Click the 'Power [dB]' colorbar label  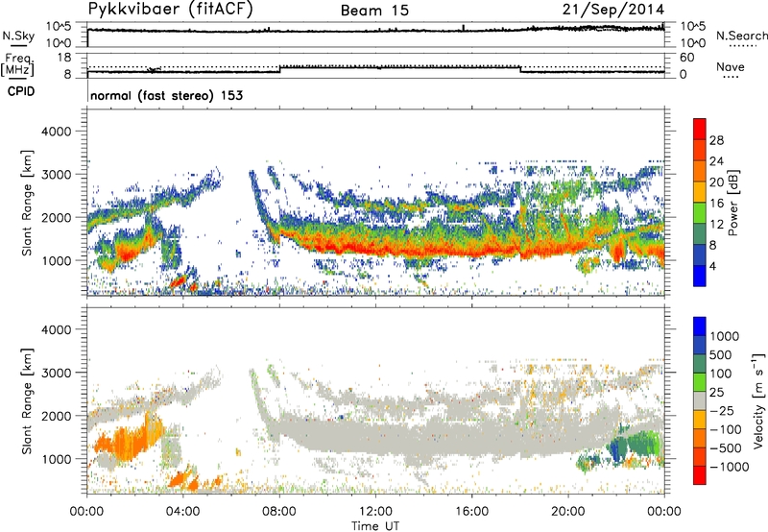point(732,203)
